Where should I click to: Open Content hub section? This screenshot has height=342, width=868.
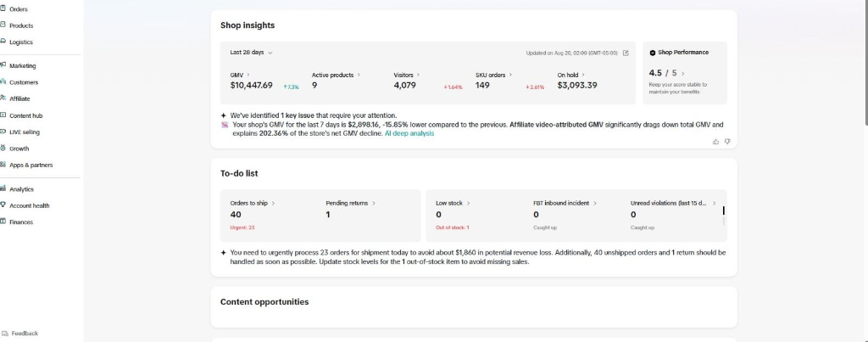26,116
